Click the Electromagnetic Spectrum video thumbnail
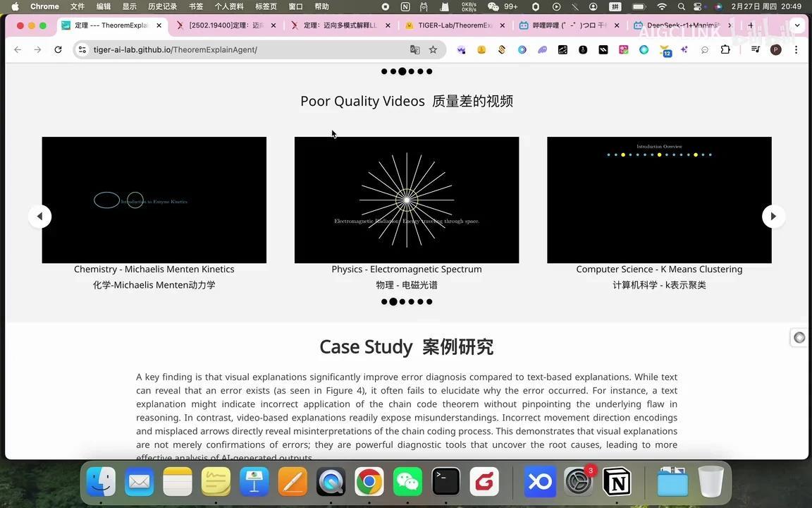Viewport: 812px width, 508px height. (x=407, y=200)
